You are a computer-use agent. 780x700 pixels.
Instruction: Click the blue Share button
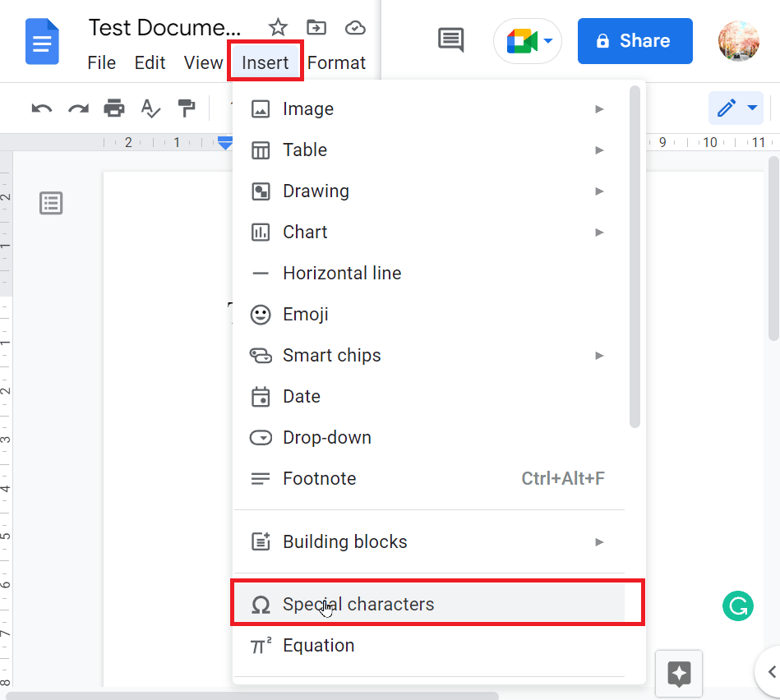(635, 41)
